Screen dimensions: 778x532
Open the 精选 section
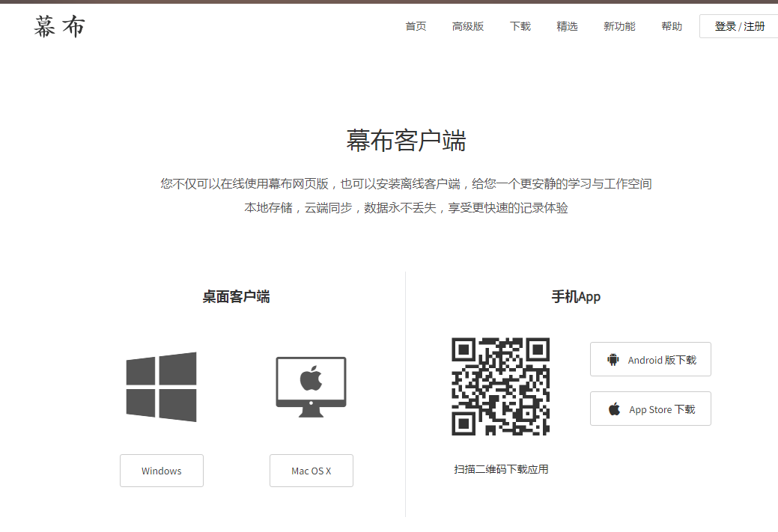click(568, 25)
